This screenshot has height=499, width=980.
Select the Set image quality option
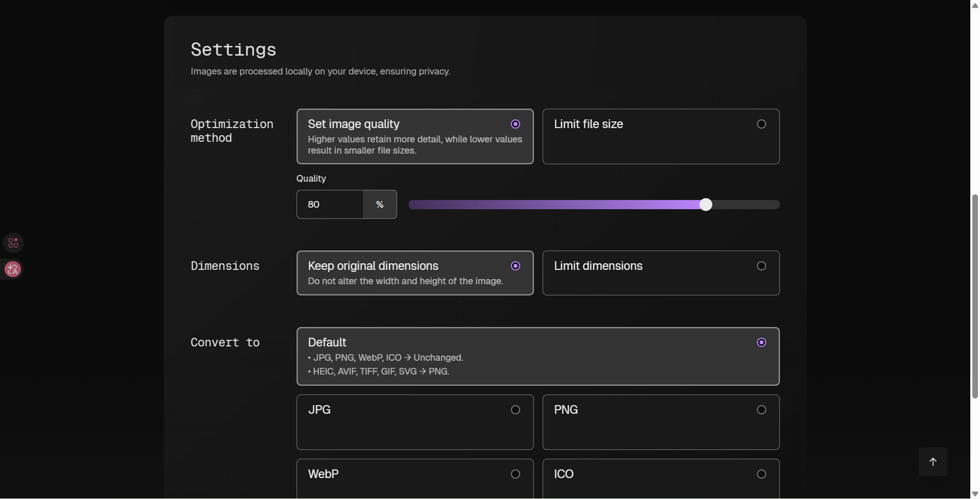click(414, 136)
